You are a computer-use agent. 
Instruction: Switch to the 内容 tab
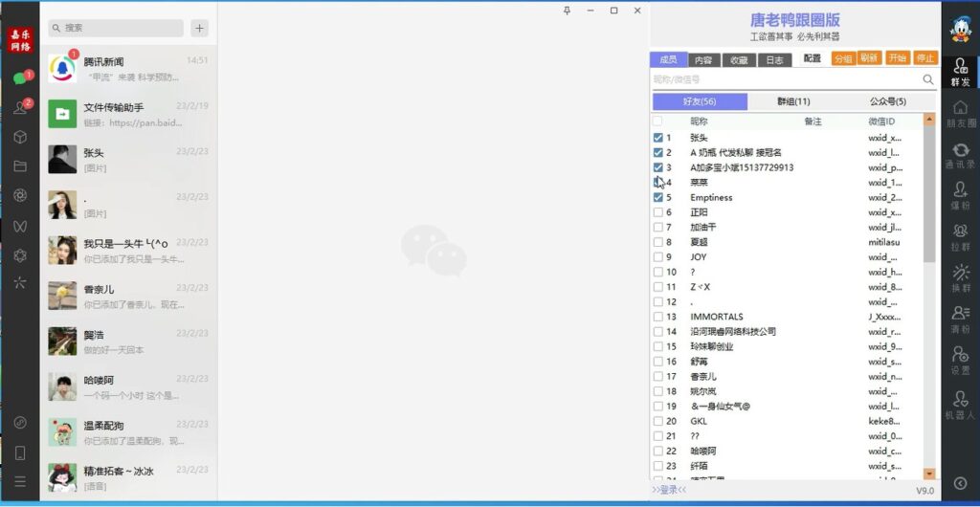tap(703, 60)
